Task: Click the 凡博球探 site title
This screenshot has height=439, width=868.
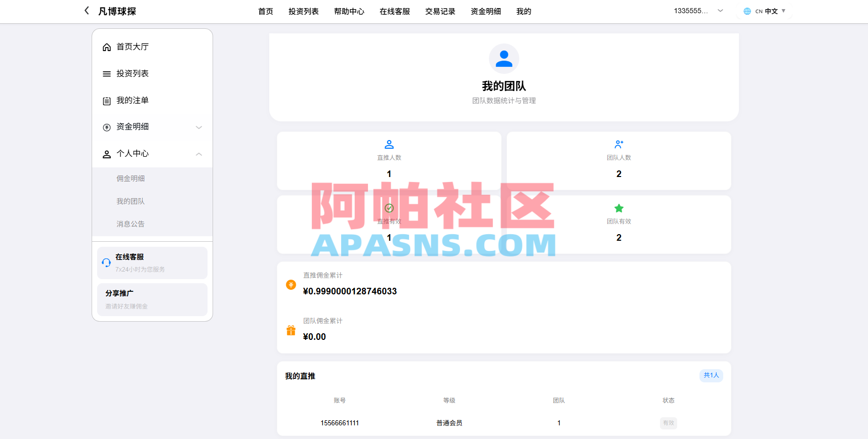Action: [117, 11]
